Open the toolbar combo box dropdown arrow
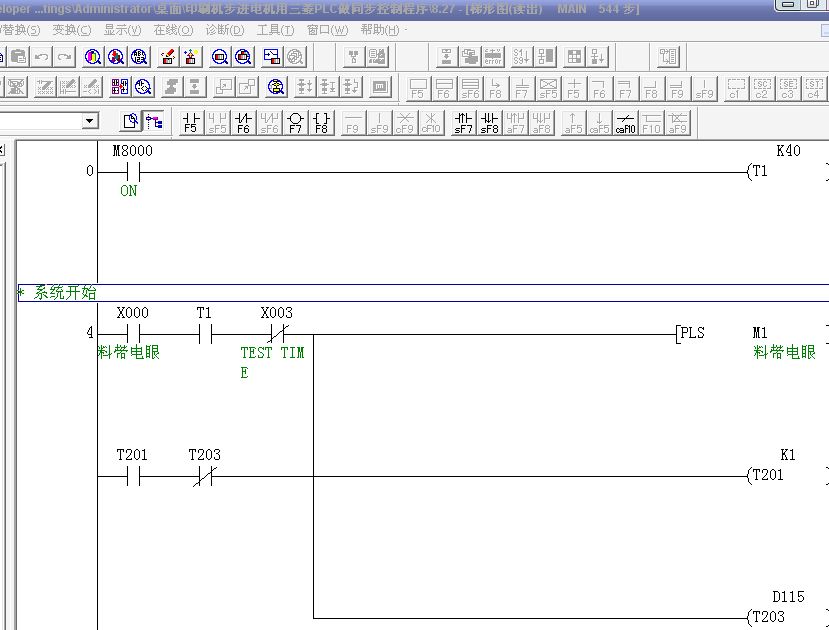 pyautogui.click(x=90, y=121)
